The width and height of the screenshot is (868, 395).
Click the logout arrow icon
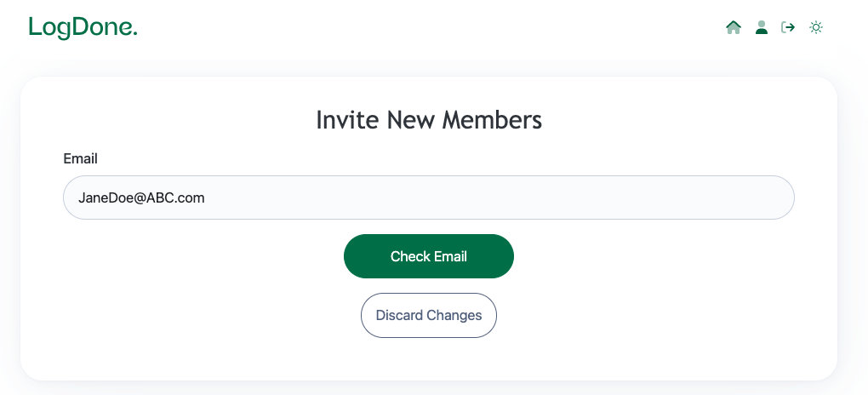coord(788,27)
